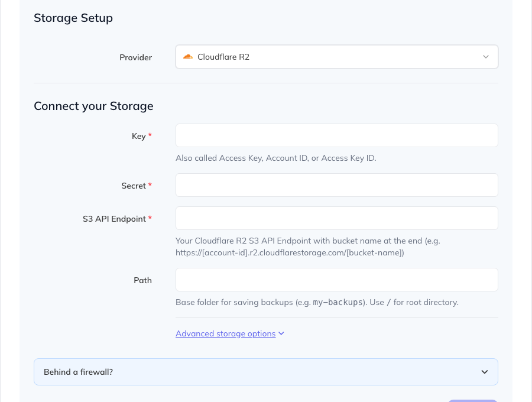
Task: Focus the Path input field
Action: click(x=336, y=280)
